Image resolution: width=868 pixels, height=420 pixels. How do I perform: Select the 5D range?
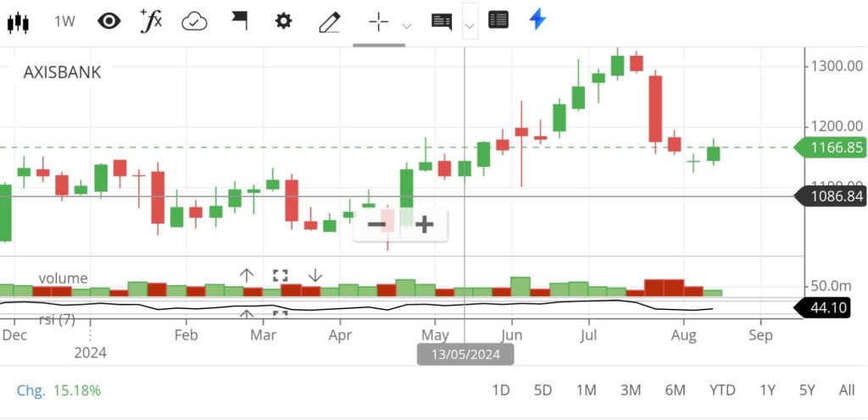[543, 390]
